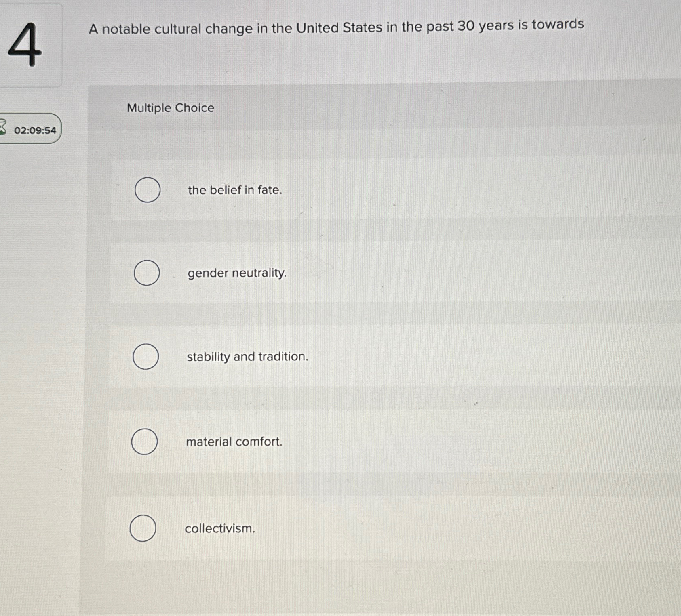Select the radio button for 'the belief in fate'
The width and height of the screenshot is (681, 616).
point(148,190)
